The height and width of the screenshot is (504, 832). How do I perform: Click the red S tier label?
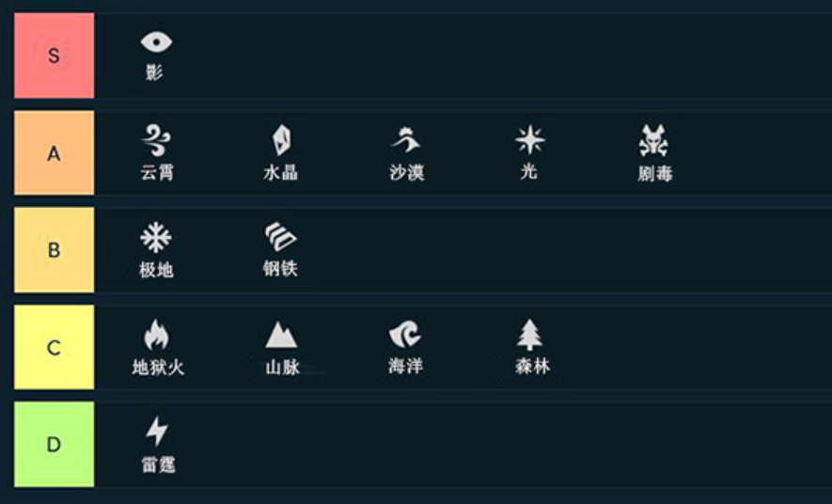tap(54, 55)
